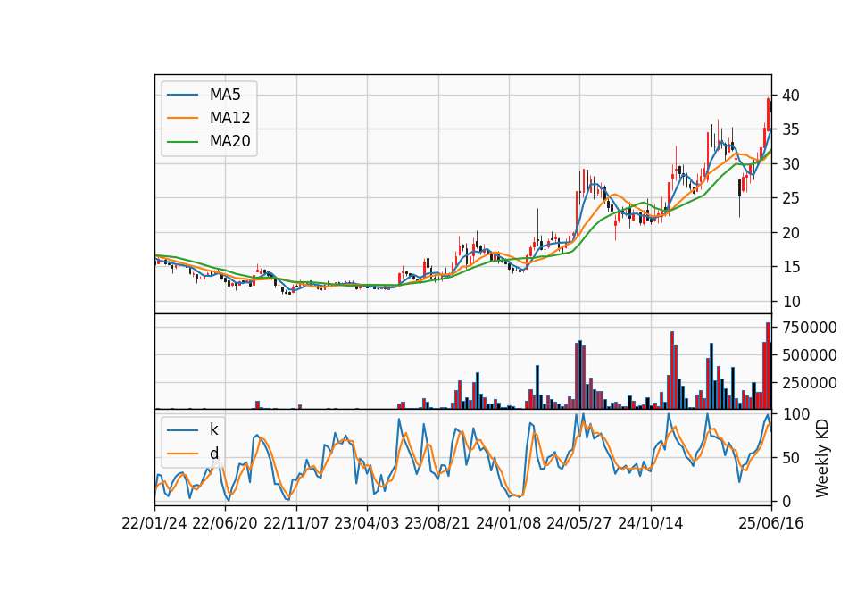Click the 22/01/24 date tick label
The image size is (857, 616).
coord(154,523)
